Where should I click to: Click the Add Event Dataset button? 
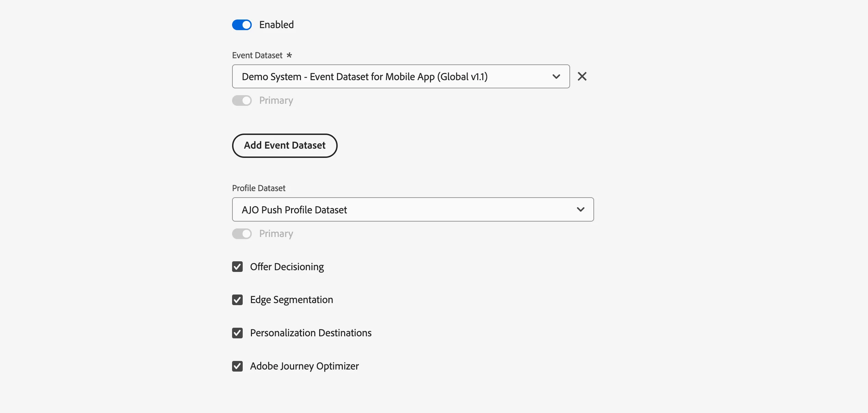[x=285, y=146]
